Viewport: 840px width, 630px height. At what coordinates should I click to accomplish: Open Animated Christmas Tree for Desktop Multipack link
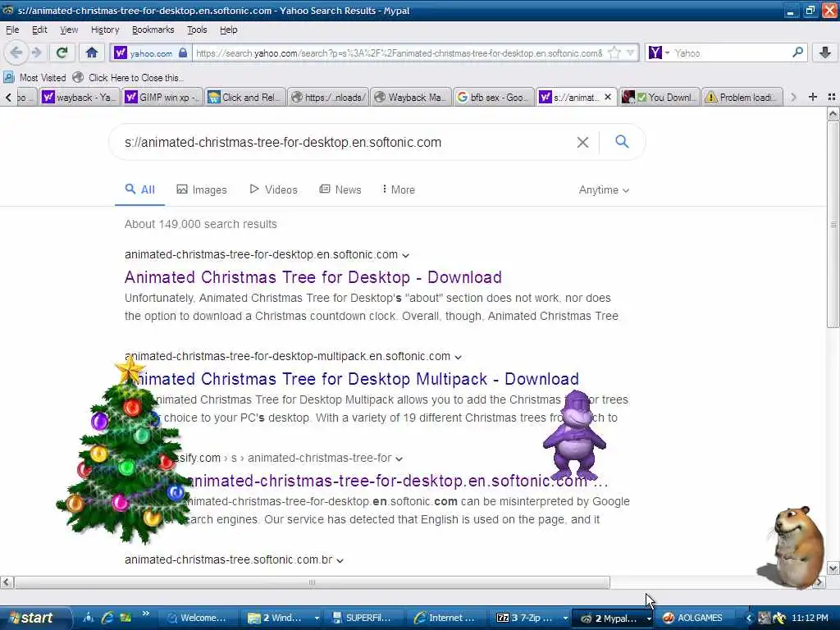352,379
